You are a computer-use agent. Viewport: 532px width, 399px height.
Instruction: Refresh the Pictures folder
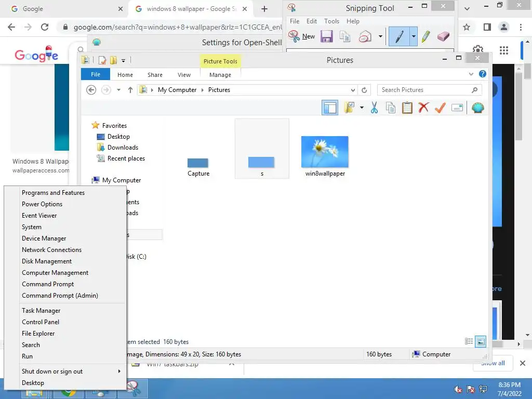coord(364,90)
